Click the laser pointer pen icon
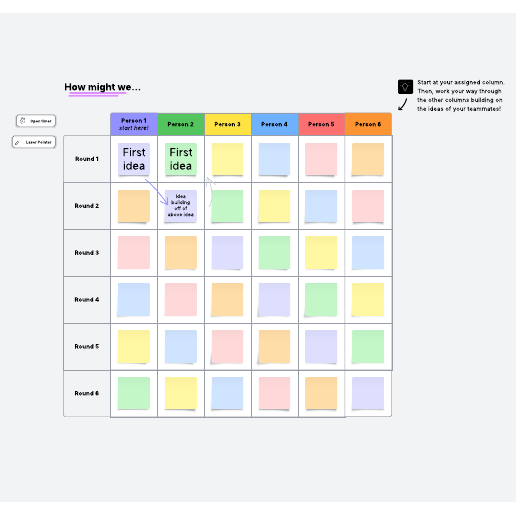 pyautogui.click(x=17, y=142)
